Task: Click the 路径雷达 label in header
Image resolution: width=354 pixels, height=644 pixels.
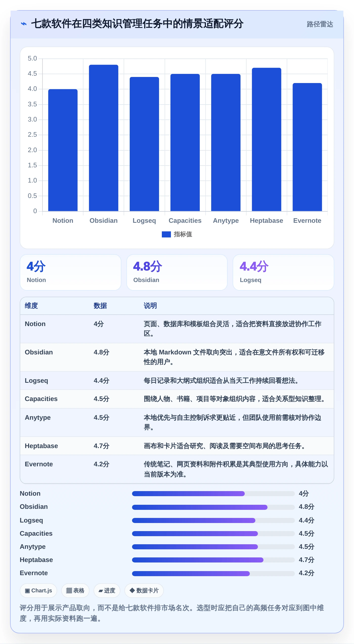Action: tap(320, 24)
